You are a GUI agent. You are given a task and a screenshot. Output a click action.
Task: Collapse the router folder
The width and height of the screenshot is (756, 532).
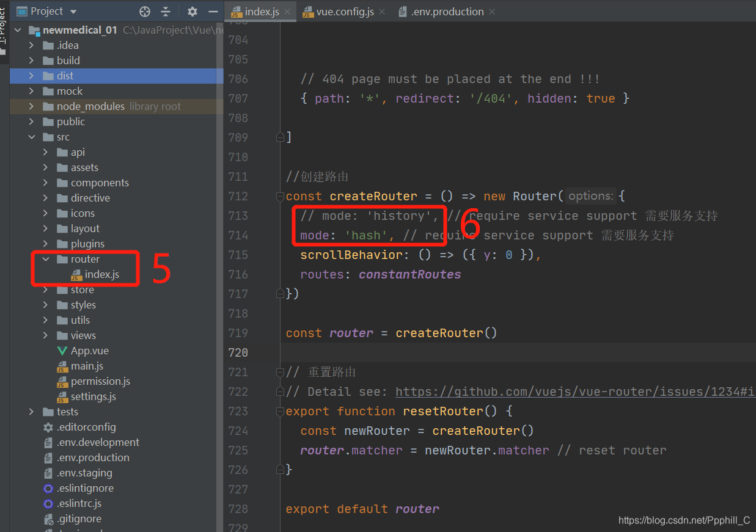[x=46, y=259]
